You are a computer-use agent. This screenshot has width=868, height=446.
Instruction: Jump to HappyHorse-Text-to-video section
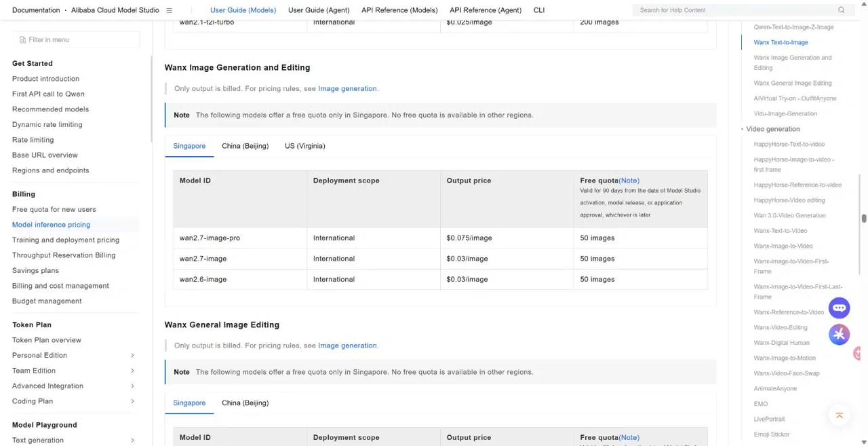click(789, 145)
